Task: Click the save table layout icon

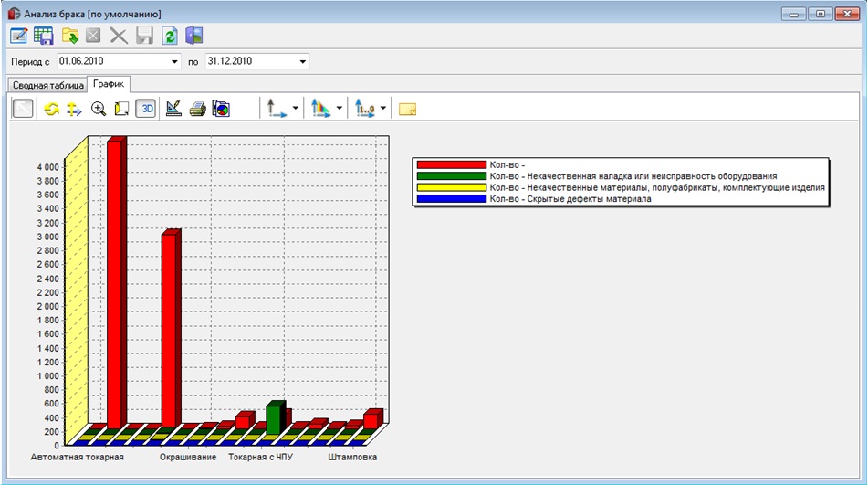Action: coord(44,36)
